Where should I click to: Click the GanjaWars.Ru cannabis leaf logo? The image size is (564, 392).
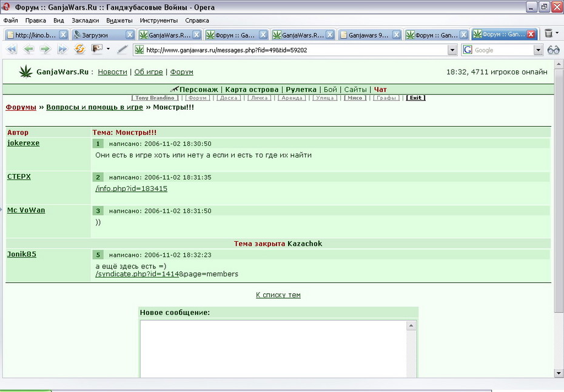click(25, 71)
